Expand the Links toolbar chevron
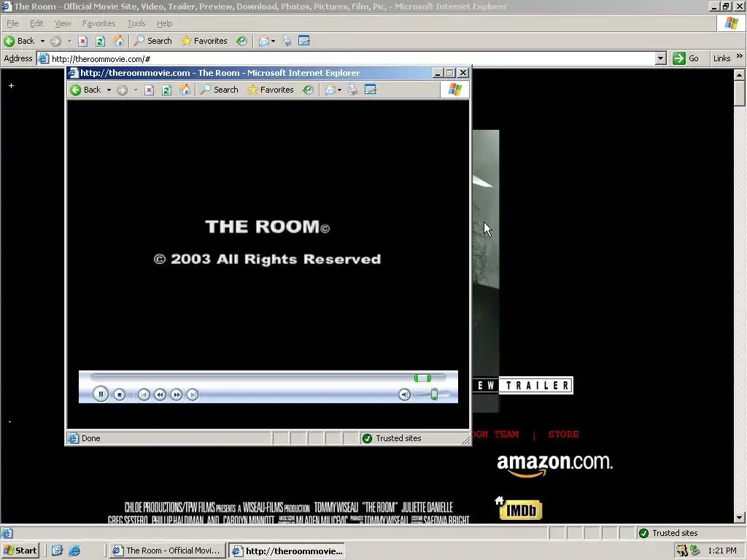The width and height of the screenshot is (747, 560). pos(740,56)
